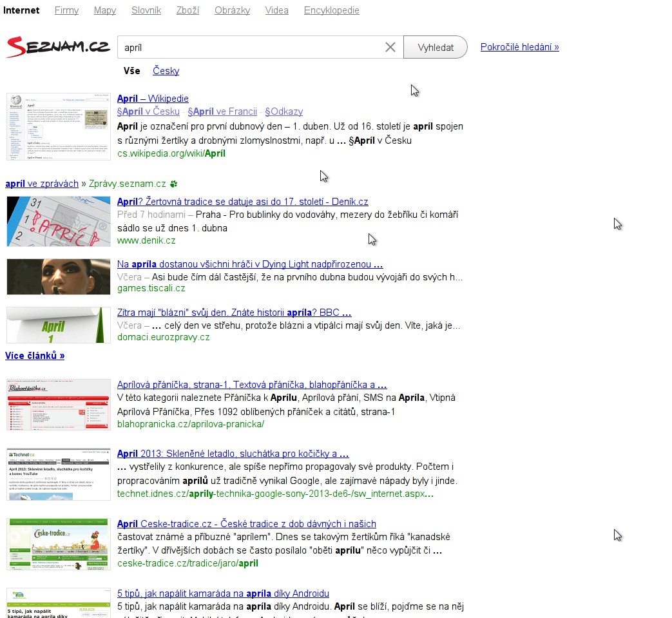This screenshot has width=672, height=618.
Task: Click the České-tradice page thumbnail
Action: tap(58, 545)
